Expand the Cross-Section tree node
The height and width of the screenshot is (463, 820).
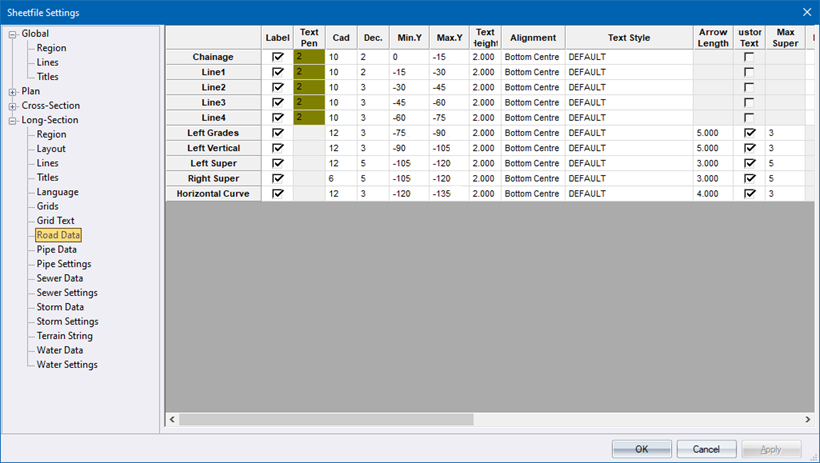13,106
